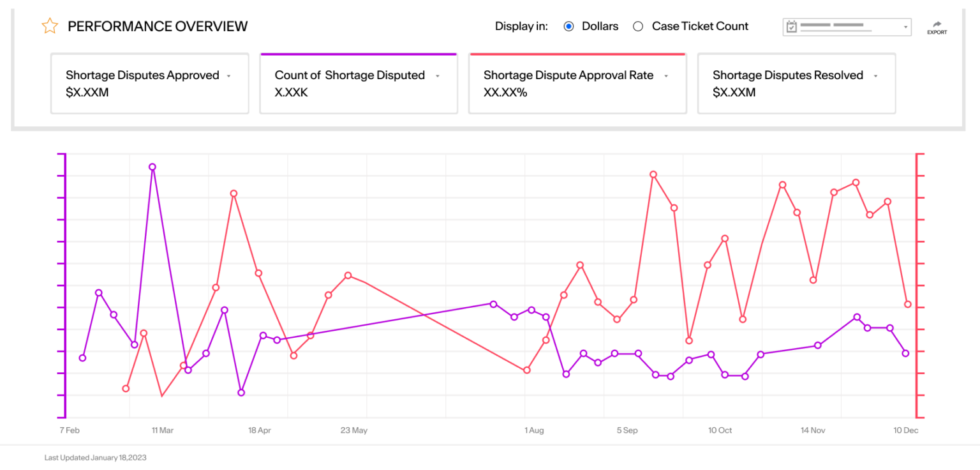The image size is (980, 470).
Task: Click the highest purple data point on the chart
Action: (x=152, y=167)
